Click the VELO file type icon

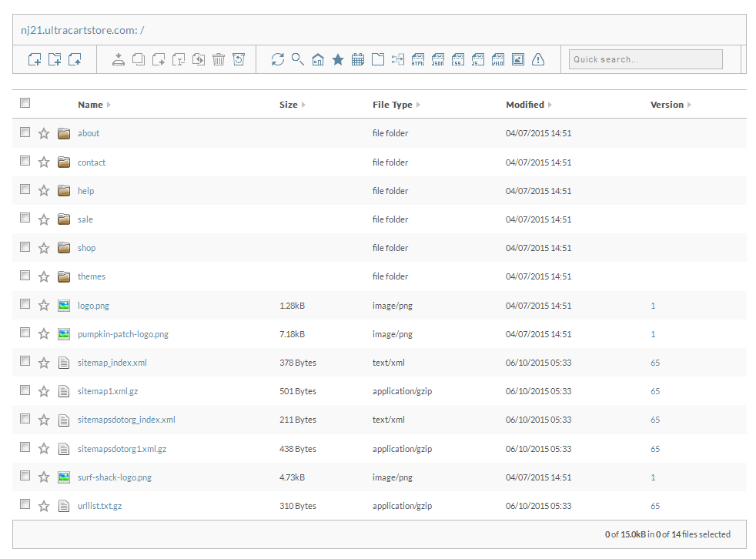click(498, 59)
